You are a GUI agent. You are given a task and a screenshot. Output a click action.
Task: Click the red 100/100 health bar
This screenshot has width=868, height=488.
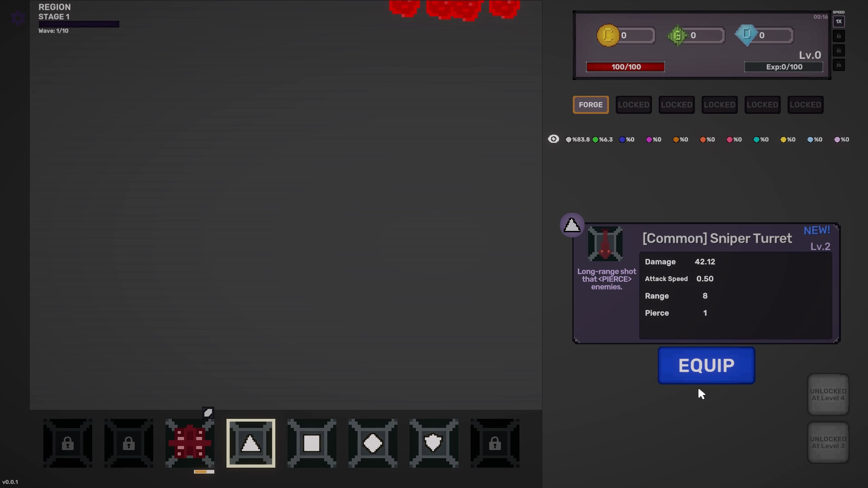point(626,67)
